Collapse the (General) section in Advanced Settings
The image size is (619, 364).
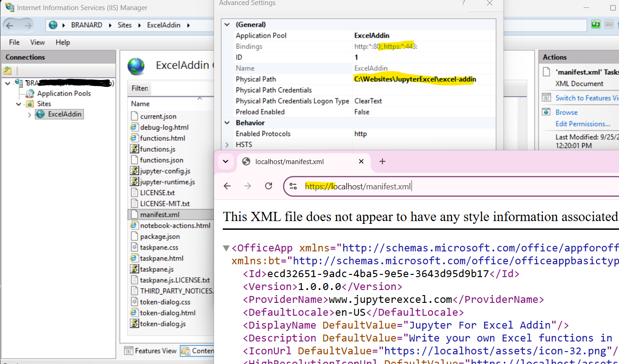(226, 25)
